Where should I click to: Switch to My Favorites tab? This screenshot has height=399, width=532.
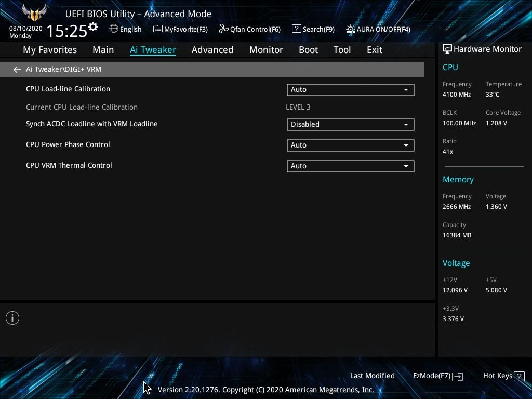point(50,50)
